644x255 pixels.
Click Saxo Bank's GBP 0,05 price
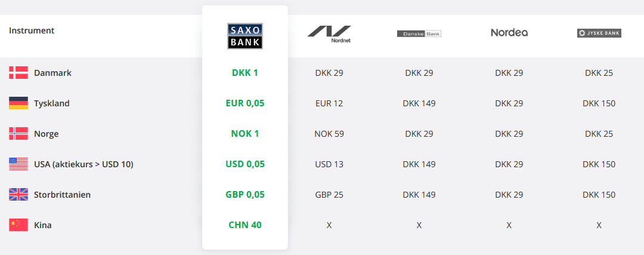click(x=245, y=195)
